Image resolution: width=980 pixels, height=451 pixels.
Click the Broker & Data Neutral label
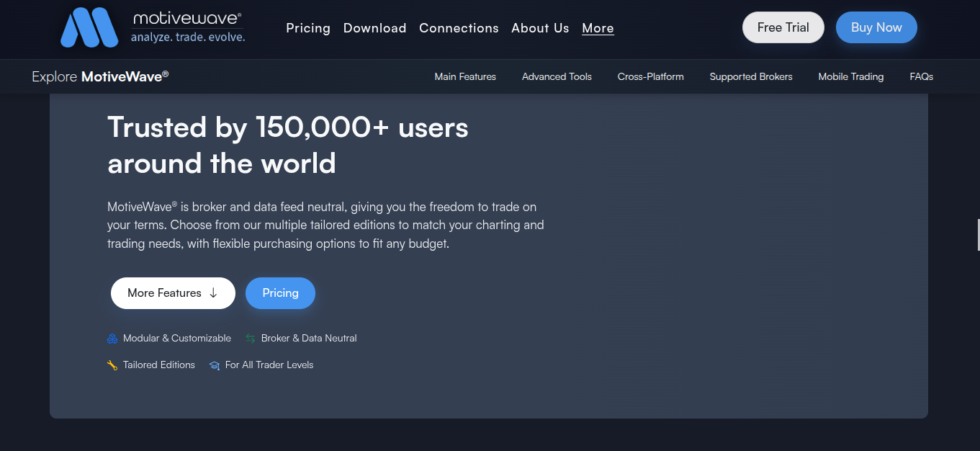[309, 339]
